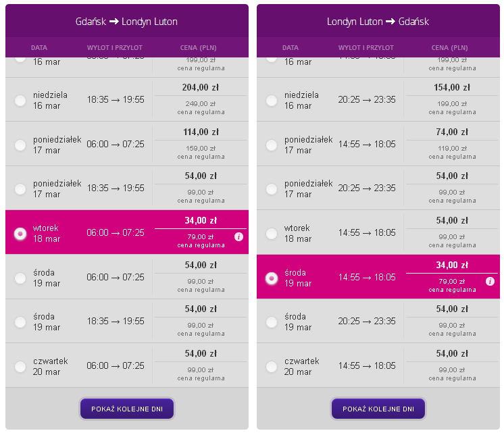The height and width of the screenshot is (433, 504).
Task: Show more days for Gdańsk to Luton flights
Action: point(127,409)
